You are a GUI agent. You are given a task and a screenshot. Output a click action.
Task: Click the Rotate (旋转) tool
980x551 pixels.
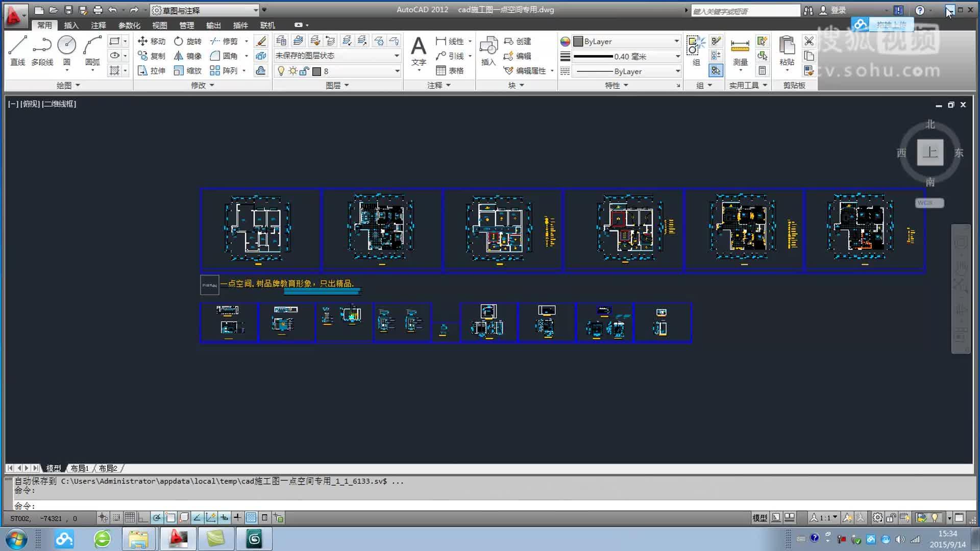[x=188, y=41]
